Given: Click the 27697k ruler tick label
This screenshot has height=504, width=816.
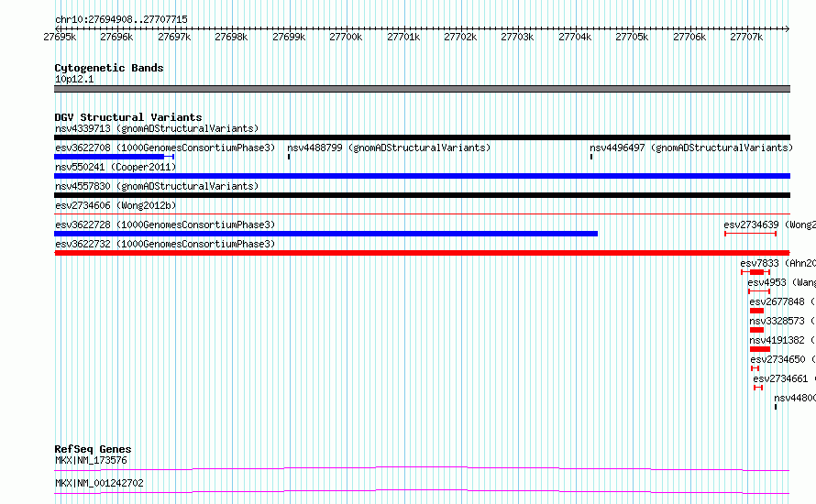Looking at the screenshot, I should click(x=174, y=37).
